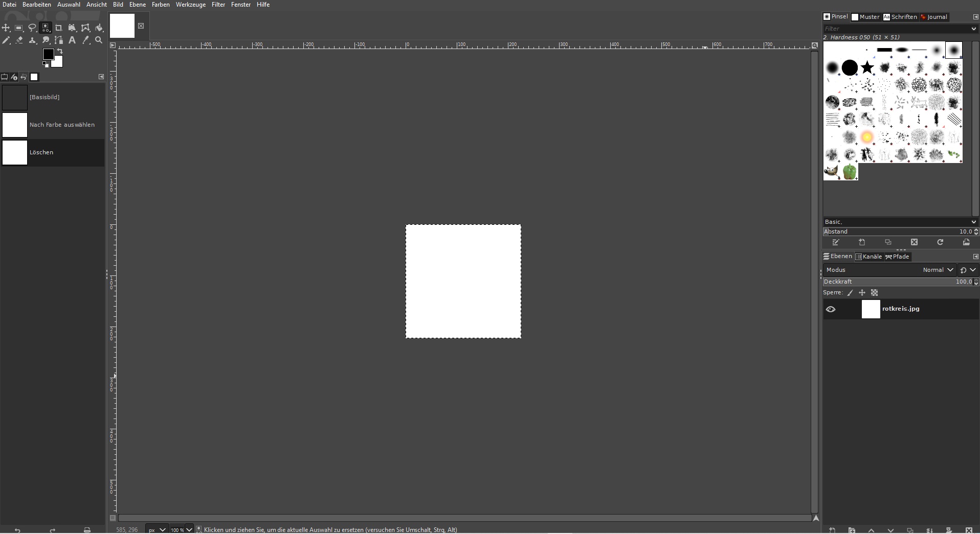Open the Filter menu
980x534 pixels.
(x=218, y=5)
